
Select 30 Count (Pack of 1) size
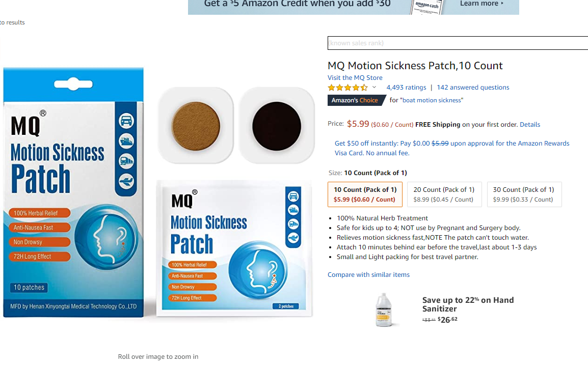click(524, 194)
